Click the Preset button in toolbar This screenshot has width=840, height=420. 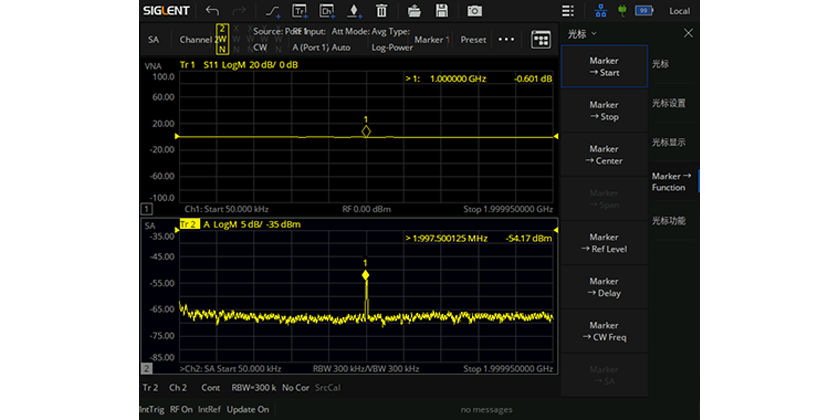point(473,40)
